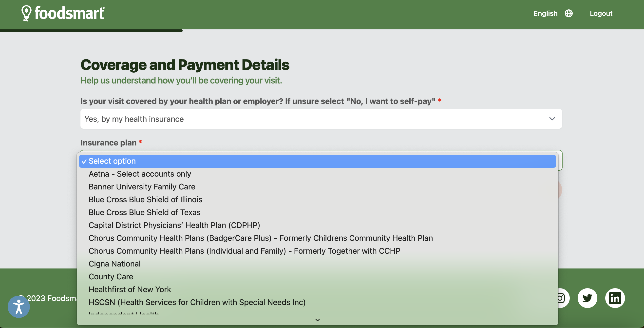Pick County Care plan
Screen dimensions: 644x328
pos(317,276)
